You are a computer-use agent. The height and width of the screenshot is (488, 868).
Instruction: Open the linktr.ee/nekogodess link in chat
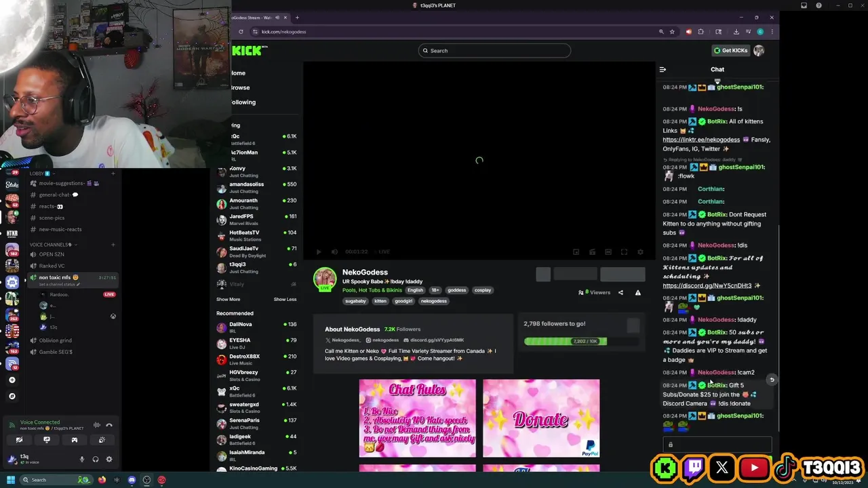pos(701,140)
